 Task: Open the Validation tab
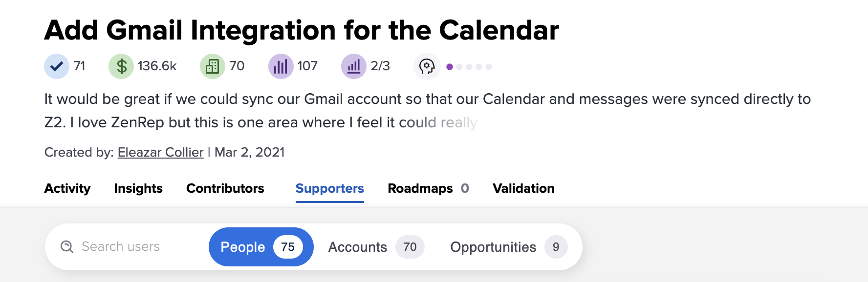tap(523, 188)
